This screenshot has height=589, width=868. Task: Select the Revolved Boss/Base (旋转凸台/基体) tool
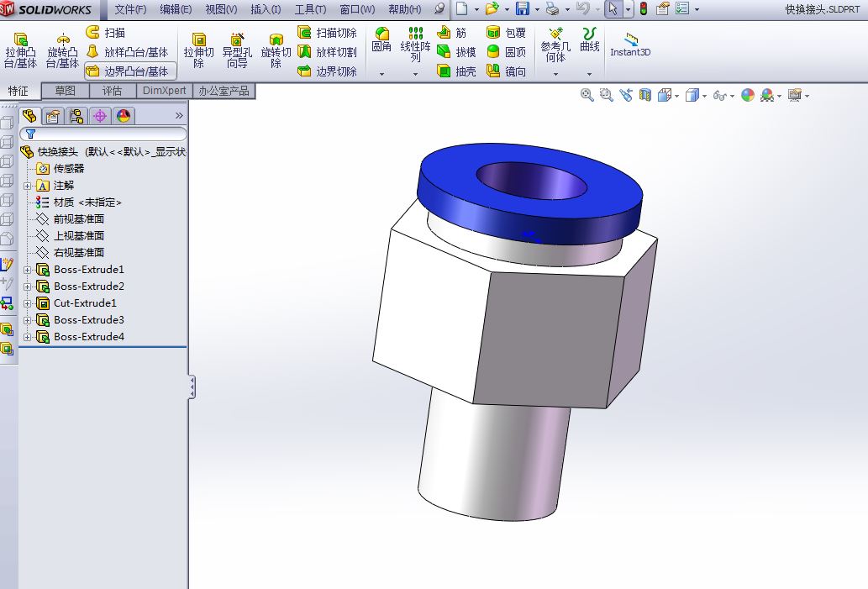[62, 50]
